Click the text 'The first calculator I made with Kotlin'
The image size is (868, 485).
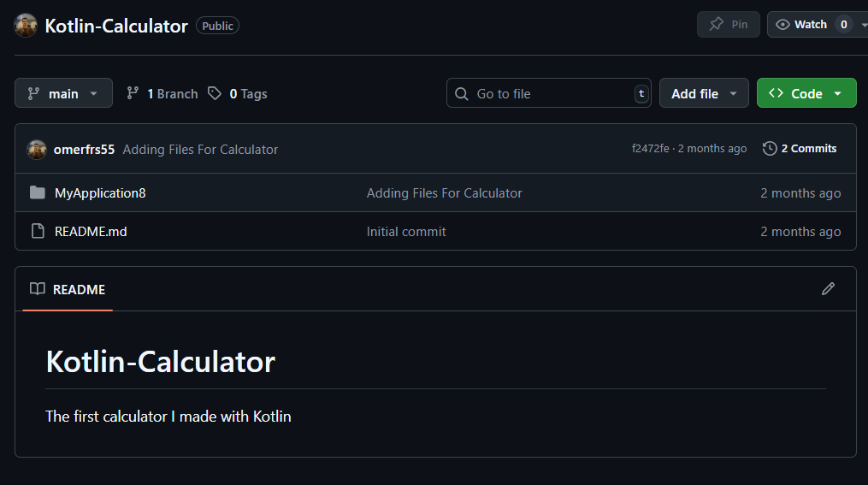tap(168, 417)
